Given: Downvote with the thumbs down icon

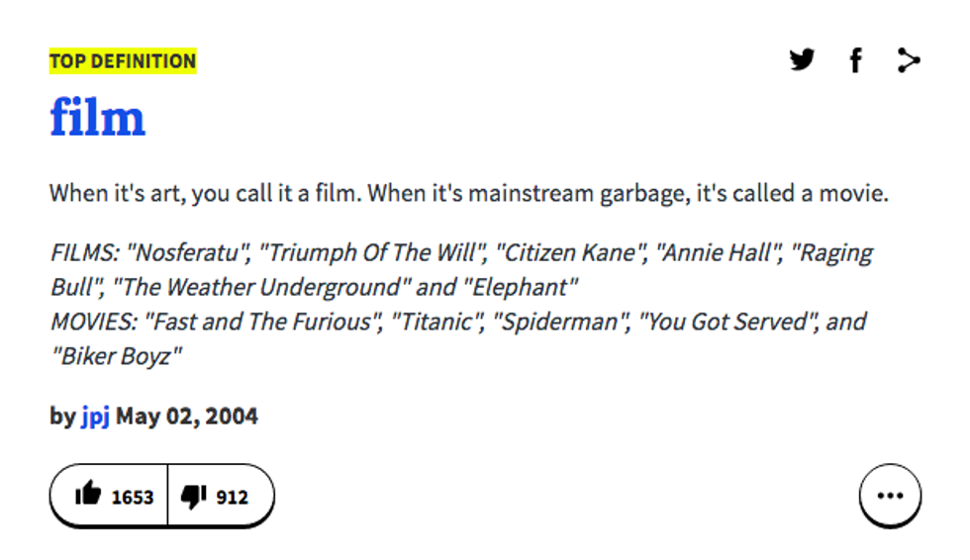Looking at the screenshot, I should click(192, 495).
